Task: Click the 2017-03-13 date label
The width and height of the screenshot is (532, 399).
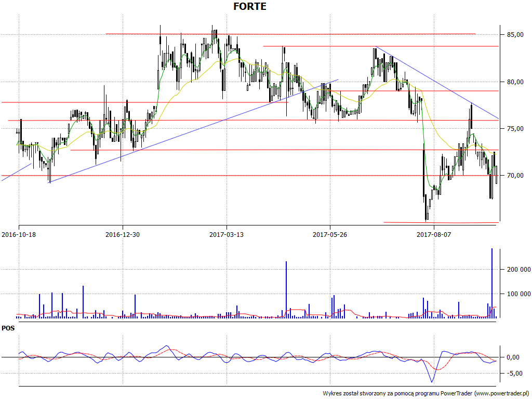Action: coord(227,234)
